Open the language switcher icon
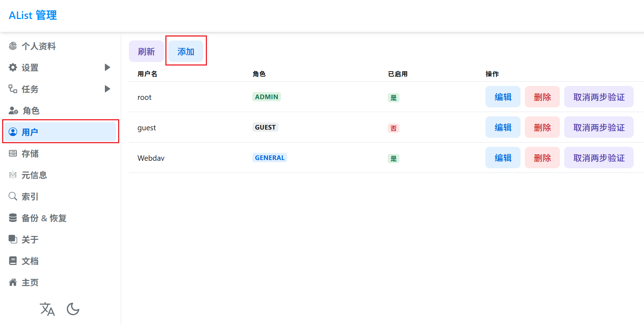This screenshot has height=324, width=644. tap(47, 309)
